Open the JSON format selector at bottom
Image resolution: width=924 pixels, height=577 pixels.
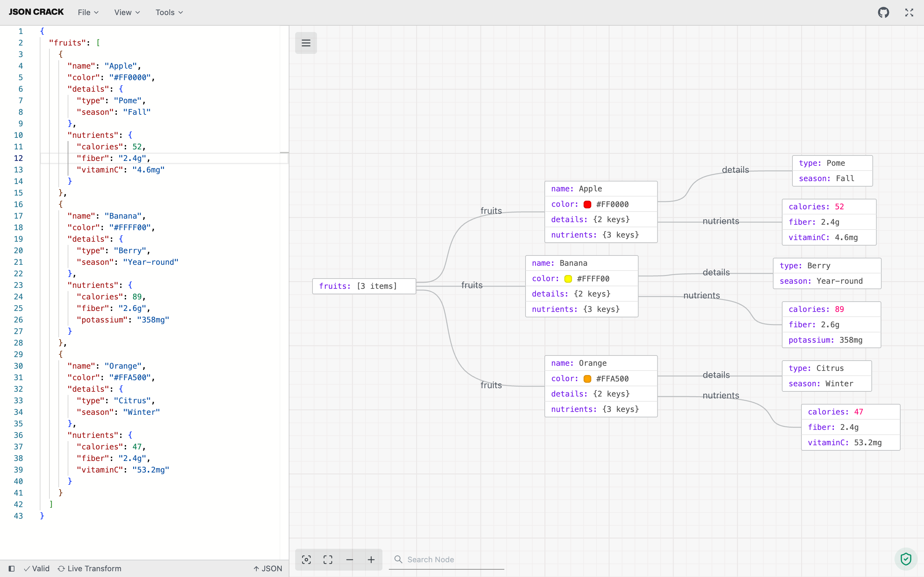(268, 568)
